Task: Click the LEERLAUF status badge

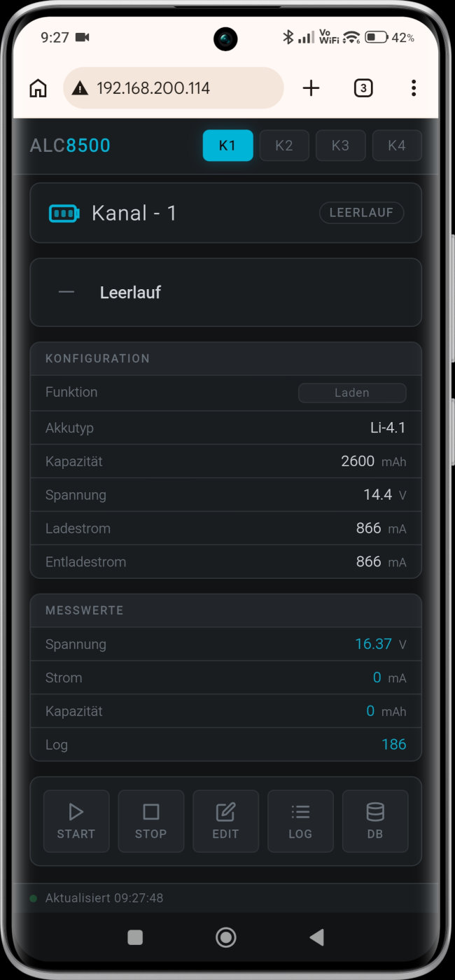Action: (x=361, y=213)
